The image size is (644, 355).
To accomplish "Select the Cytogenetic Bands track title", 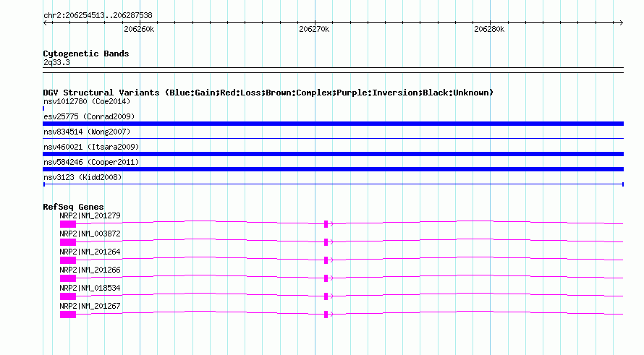I will point(86,54).
